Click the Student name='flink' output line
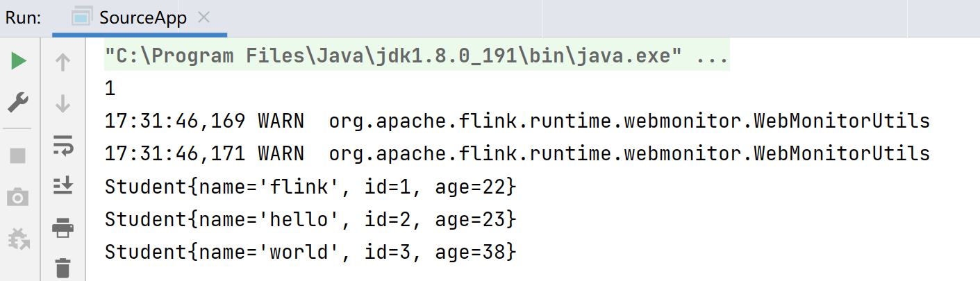The width and height of the screenshot is (980, 281). (310, 187)
